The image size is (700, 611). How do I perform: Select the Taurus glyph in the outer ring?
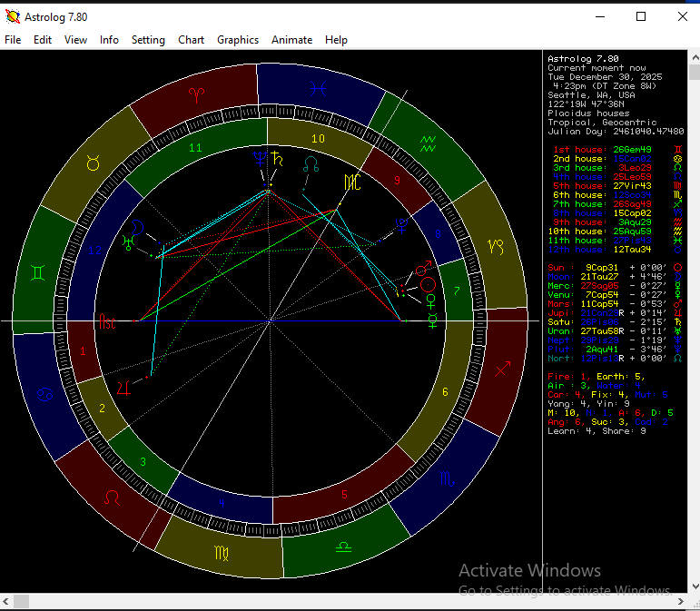tap(93, 163)
